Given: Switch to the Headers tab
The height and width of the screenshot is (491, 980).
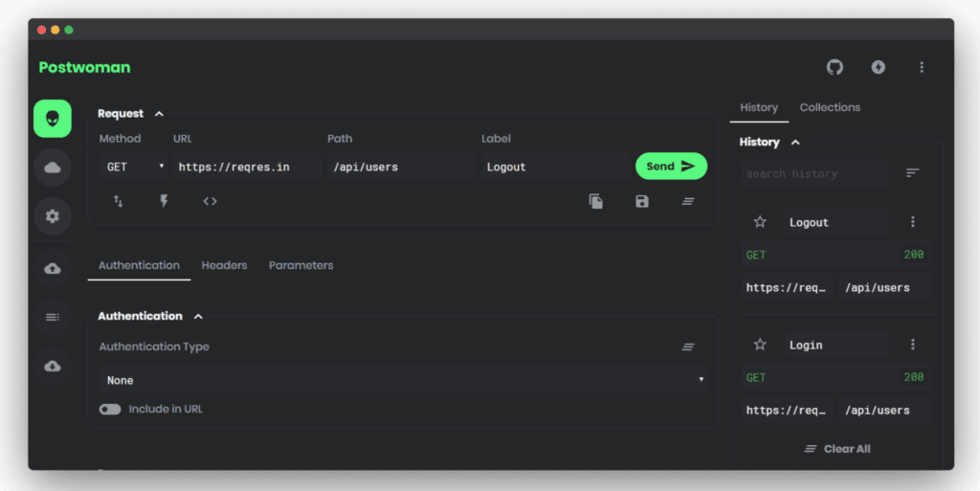Looking at the screenshot, I should [x=224, y=265].
